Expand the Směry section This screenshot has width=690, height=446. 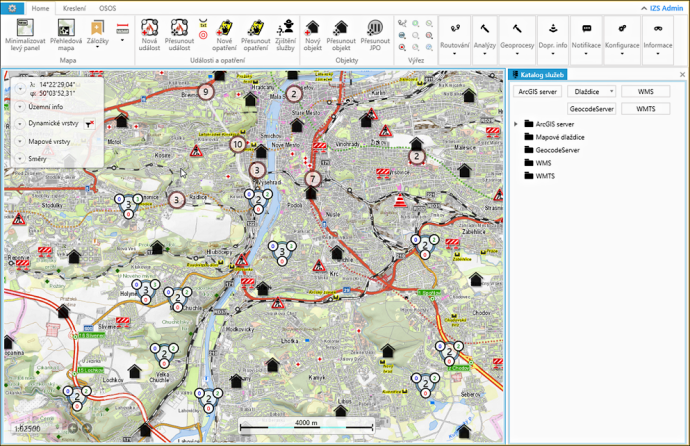(20, 159)
